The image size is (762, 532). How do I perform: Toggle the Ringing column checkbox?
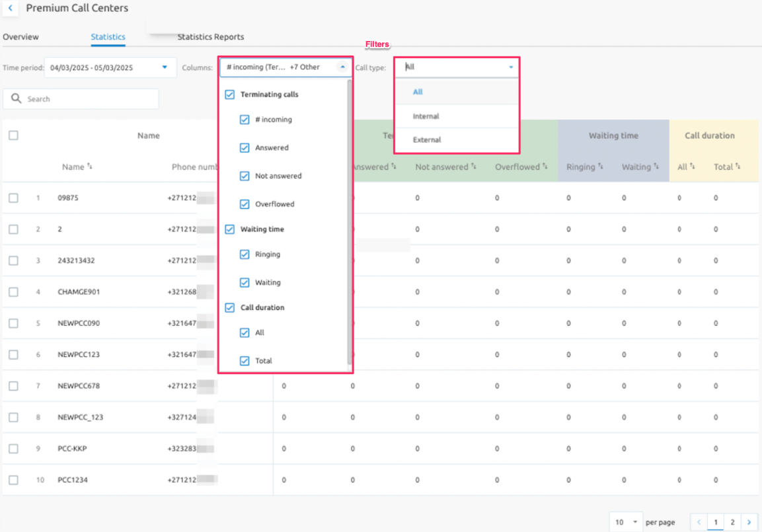(x=245, y=254)
